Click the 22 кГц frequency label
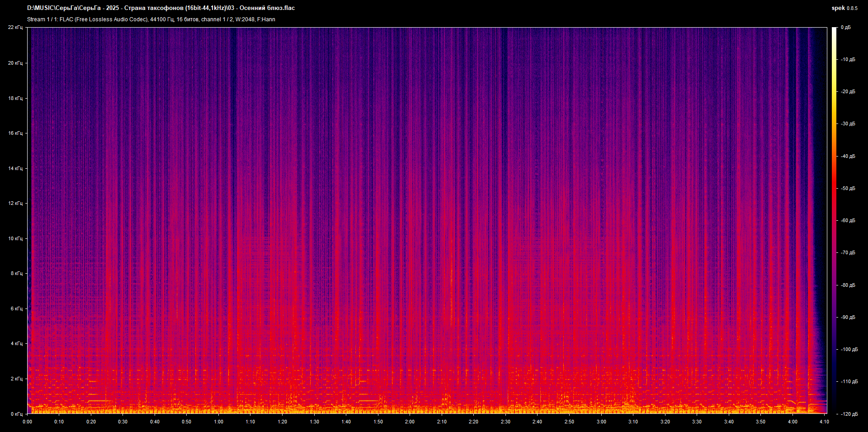Viewport: 868px width, 432px height. [15, 28]
